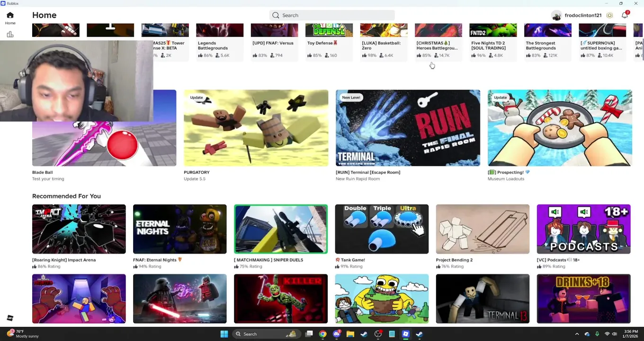Open the clock showing 3:56 PM
644x341 pixels.
630,333
